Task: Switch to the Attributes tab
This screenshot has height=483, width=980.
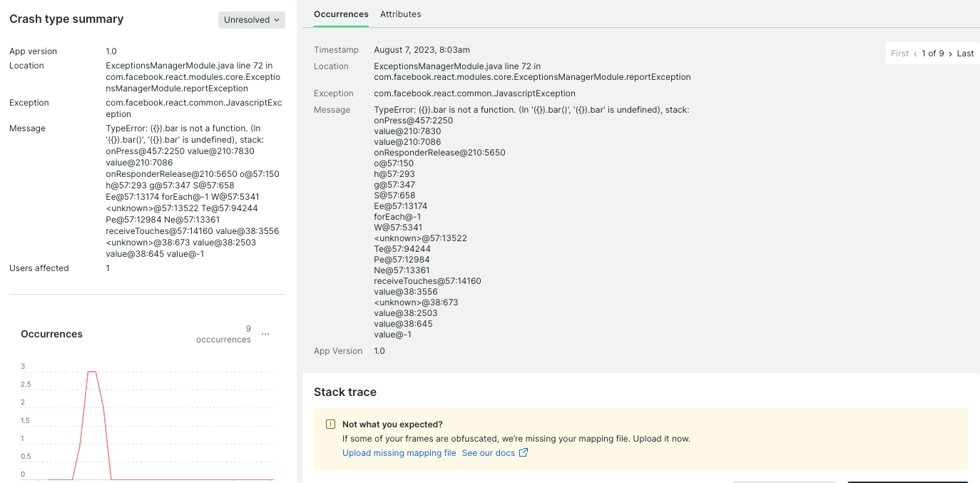Action: 400,14
